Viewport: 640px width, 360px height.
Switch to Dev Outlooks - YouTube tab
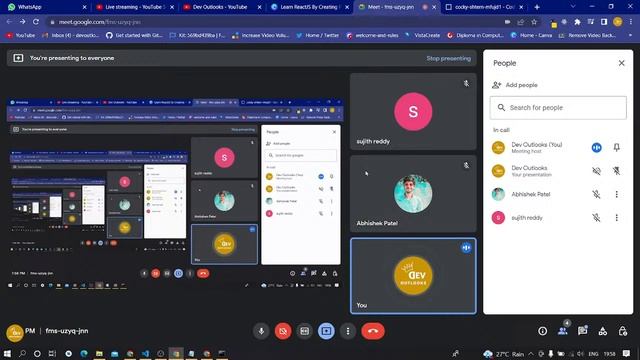(x=222, y=7)
